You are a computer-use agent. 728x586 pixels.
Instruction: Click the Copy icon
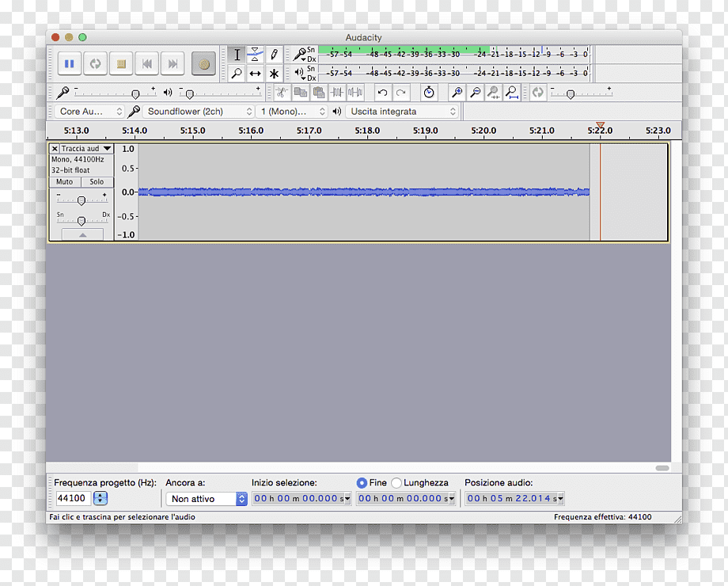pyautogui.click(x=301, y=93)
